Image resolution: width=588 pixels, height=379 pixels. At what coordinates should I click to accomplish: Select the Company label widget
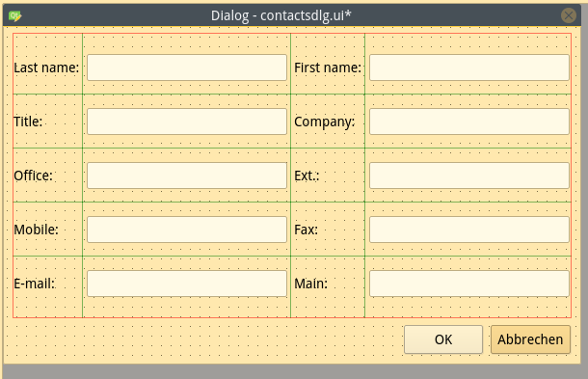(325, 122)
